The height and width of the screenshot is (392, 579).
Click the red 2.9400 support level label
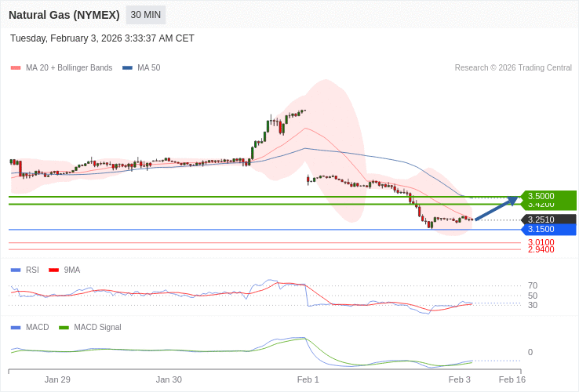[541, 249]
